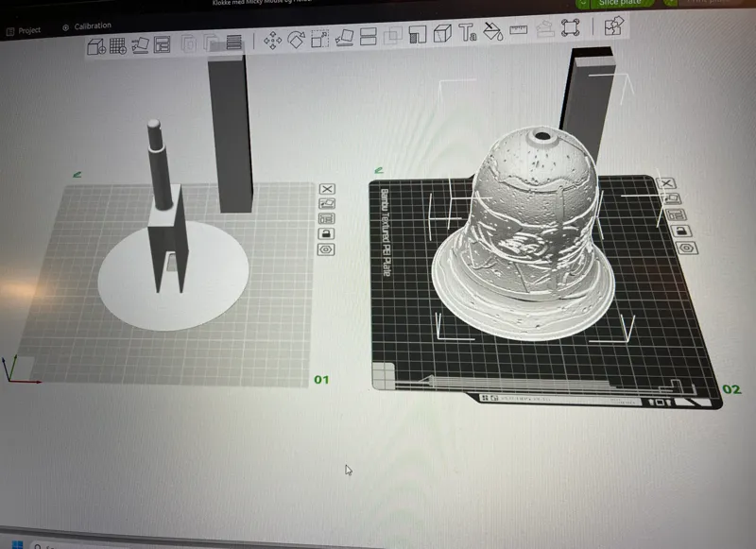The width and height of the screenshot is (756, 549).
Task: Remove all objects on plate 02
Action: coord(666,183)
